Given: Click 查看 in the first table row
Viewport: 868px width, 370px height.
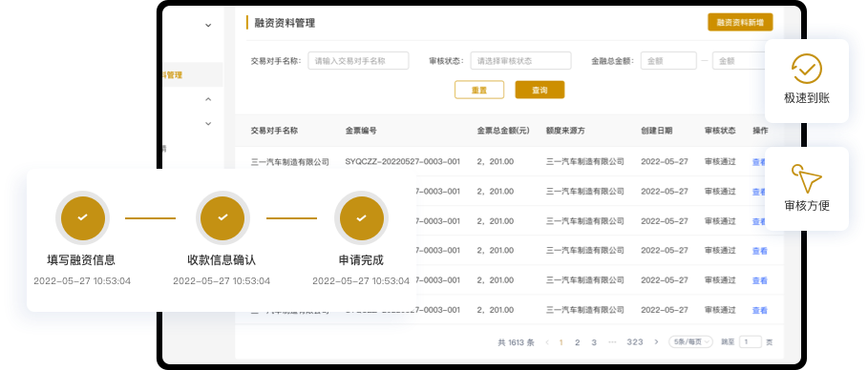Looking at the screenshot, I should coord(759,162).
